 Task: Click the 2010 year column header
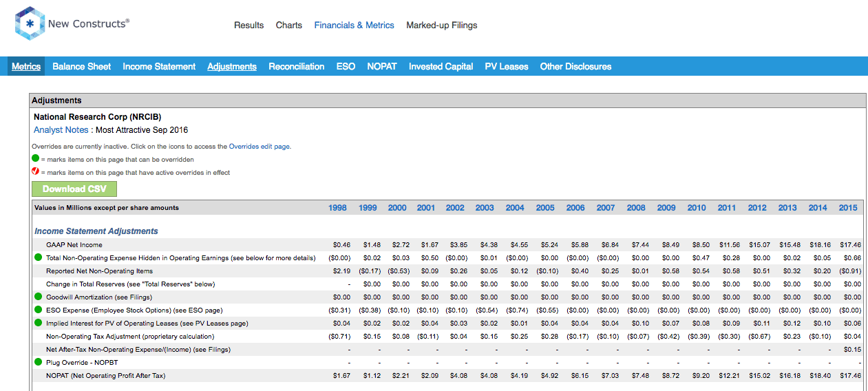(x=697, y=208)
